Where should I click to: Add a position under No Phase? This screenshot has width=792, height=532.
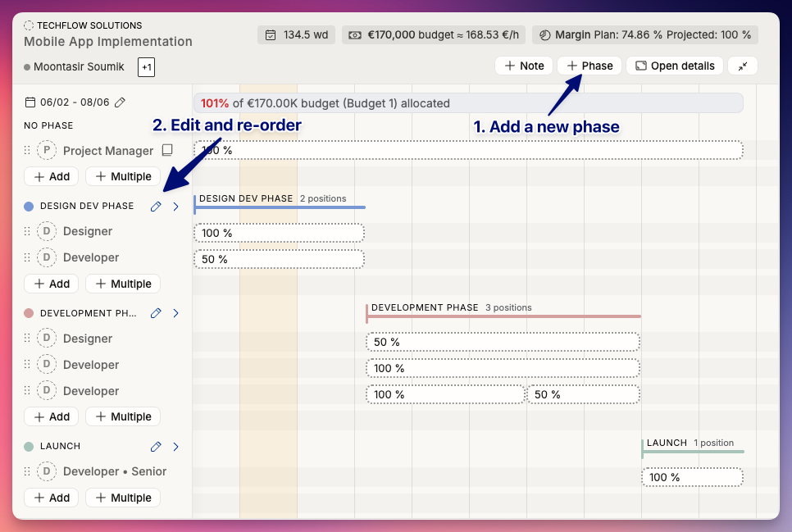(52, 176)
